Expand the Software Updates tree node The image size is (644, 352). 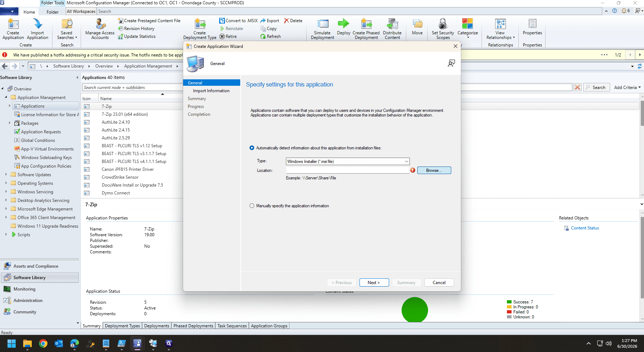click(x=6, y=175)
